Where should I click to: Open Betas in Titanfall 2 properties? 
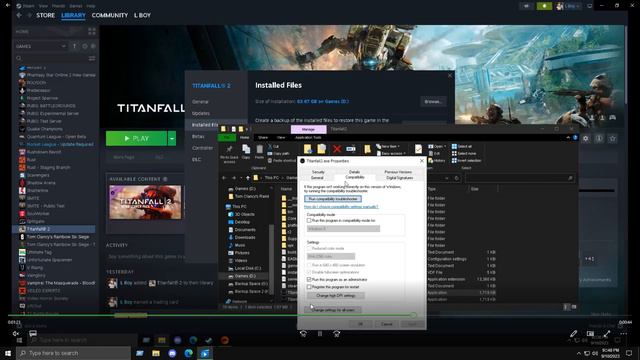click(x=198, y=136)
